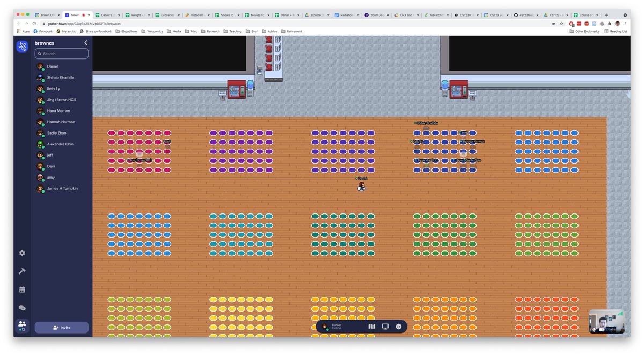Click the self video preview thumbnail
644x355 pixels.
coord(608,321)
